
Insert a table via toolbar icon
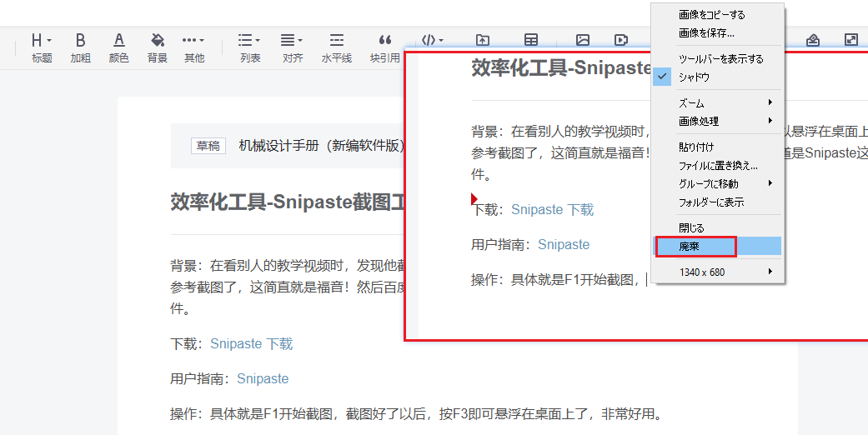pyautogui.click(x=531, y=40)
